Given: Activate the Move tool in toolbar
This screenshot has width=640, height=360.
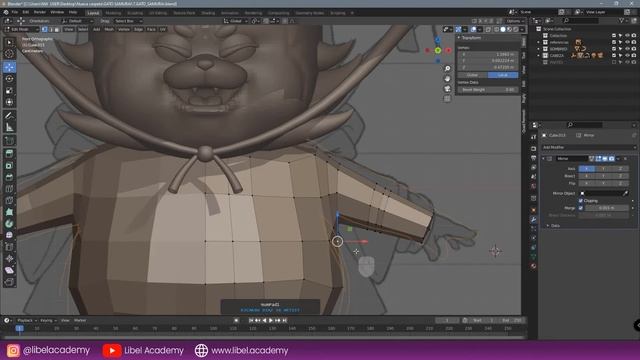Looking at the screenshot, I should point(9,67).
